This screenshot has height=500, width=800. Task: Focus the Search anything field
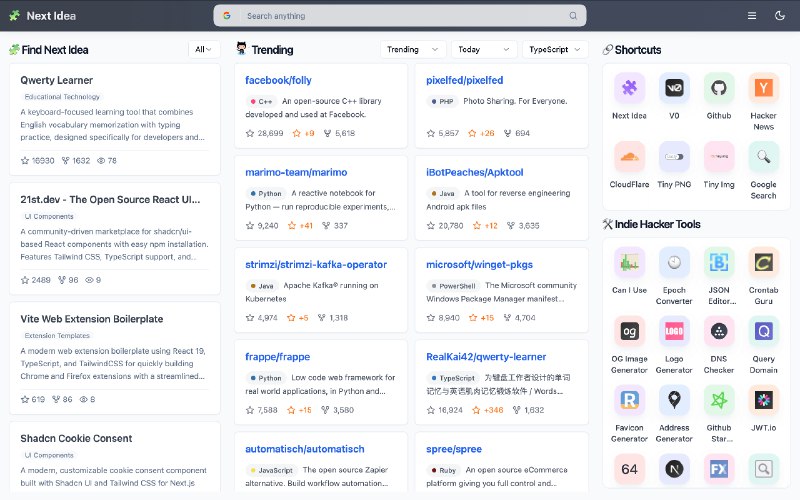coord(399,16)
